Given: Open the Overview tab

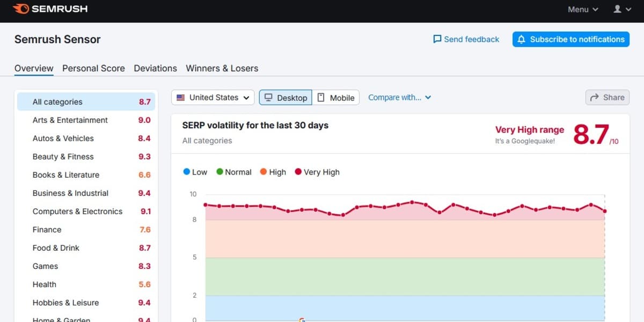Looking at the screenshot, I should pos(34,68).
